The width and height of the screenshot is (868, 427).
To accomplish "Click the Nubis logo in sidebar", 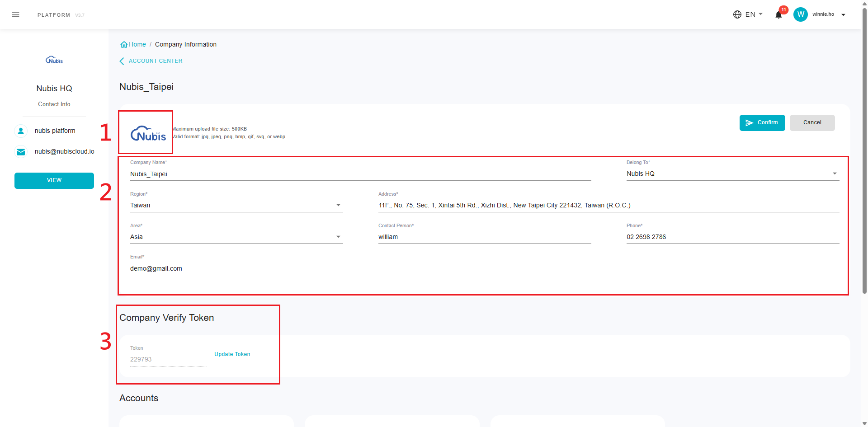I will (x=54, y=60).
